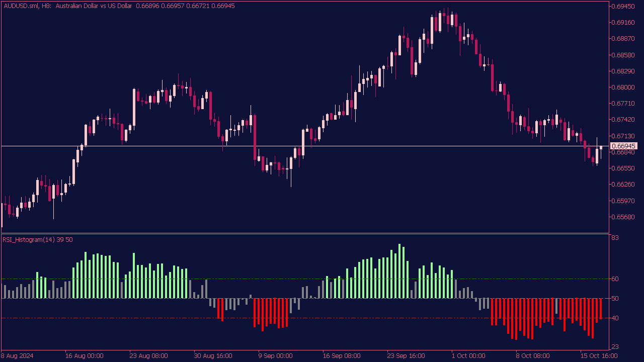Click the 0.66550 price scale label
Screen dimensions: 644x362
click(x=623, y=168)
